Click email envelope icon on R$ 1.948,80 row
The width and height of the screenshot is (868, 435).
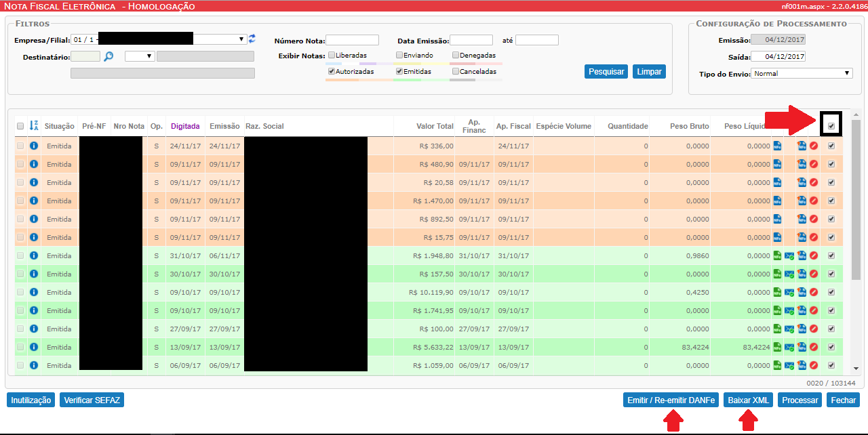click(x=789, y=256)
